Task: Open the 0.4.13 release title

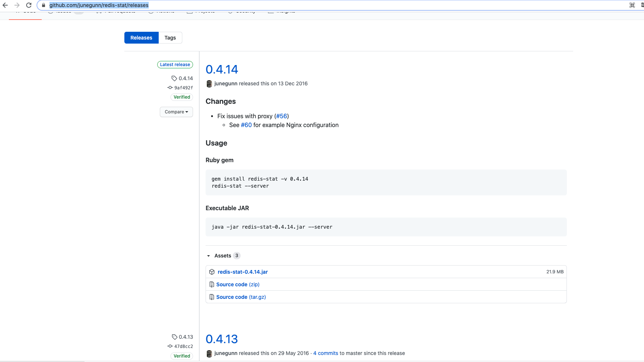Action: pyautogui.click(x=222, y=339)
